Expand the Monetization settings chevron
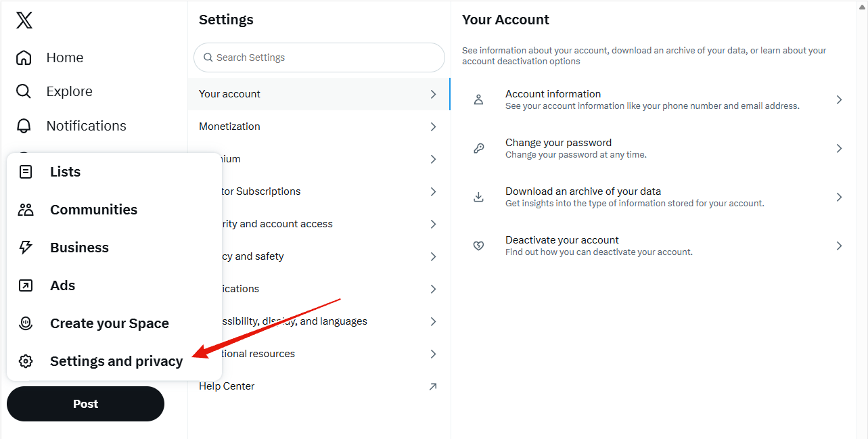868x439 pixels. [x=434, y=126]
